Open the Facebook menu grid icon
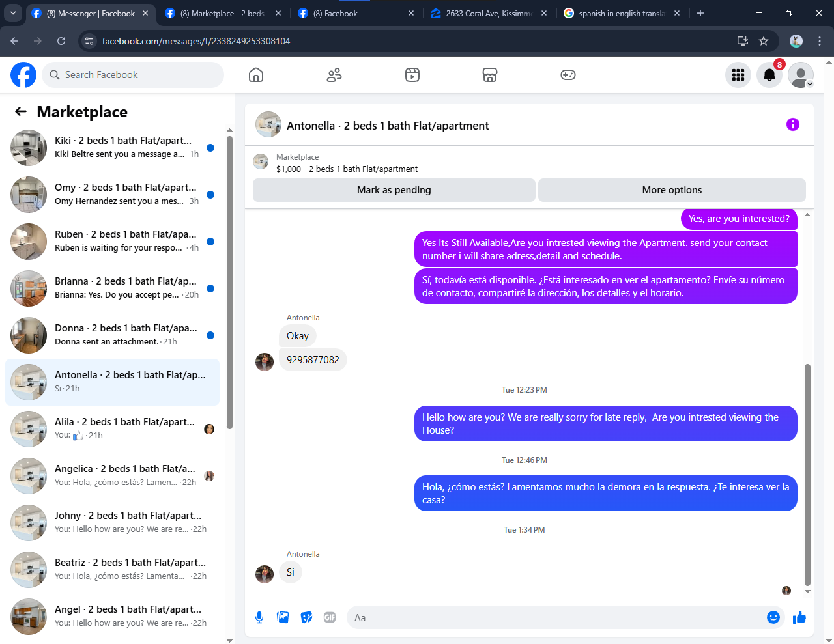 point(738,75)
